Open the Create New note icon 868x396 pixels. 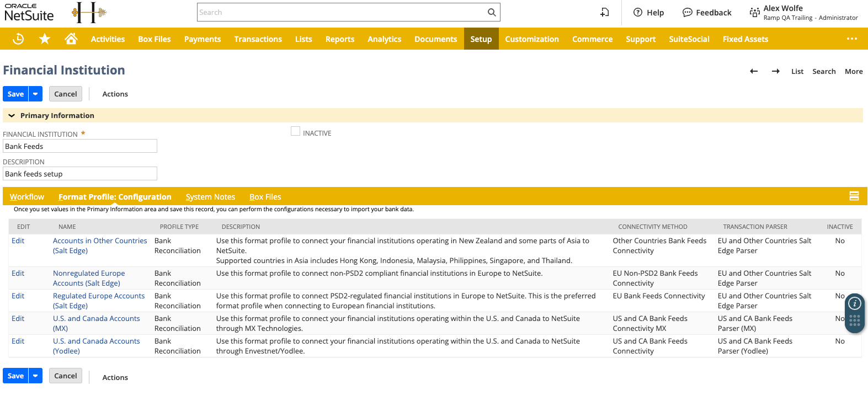[x=605, y=12]
